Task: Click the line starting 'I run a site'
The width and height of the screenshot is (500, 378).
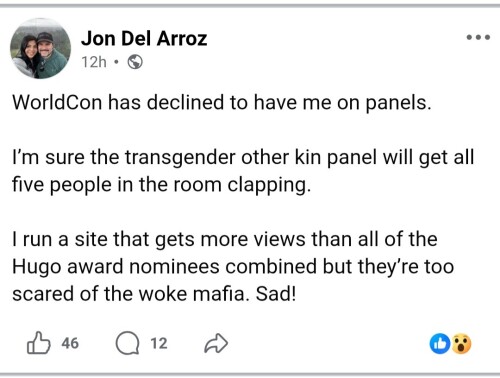Action: pos(225,239)
